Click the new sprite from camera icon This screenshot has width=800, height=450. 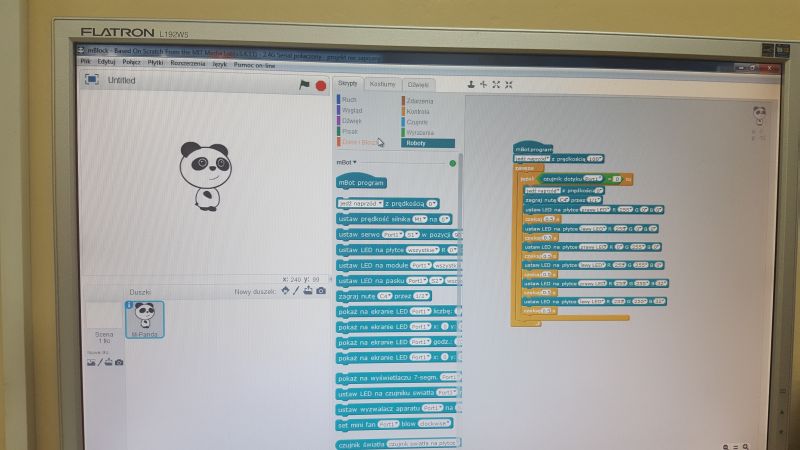(x=320, y=291)
